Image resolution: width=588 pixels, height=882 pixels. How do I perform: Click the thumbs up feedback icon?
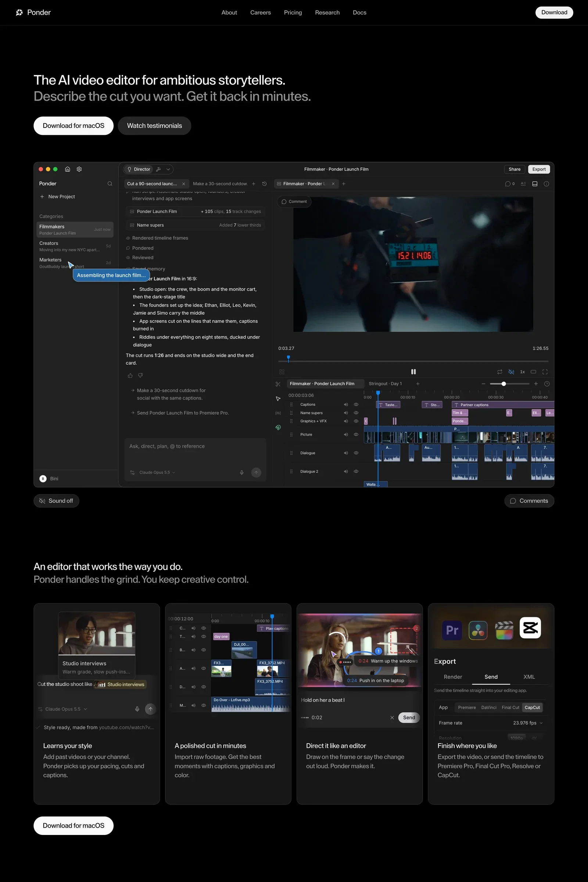coord(130,375)
